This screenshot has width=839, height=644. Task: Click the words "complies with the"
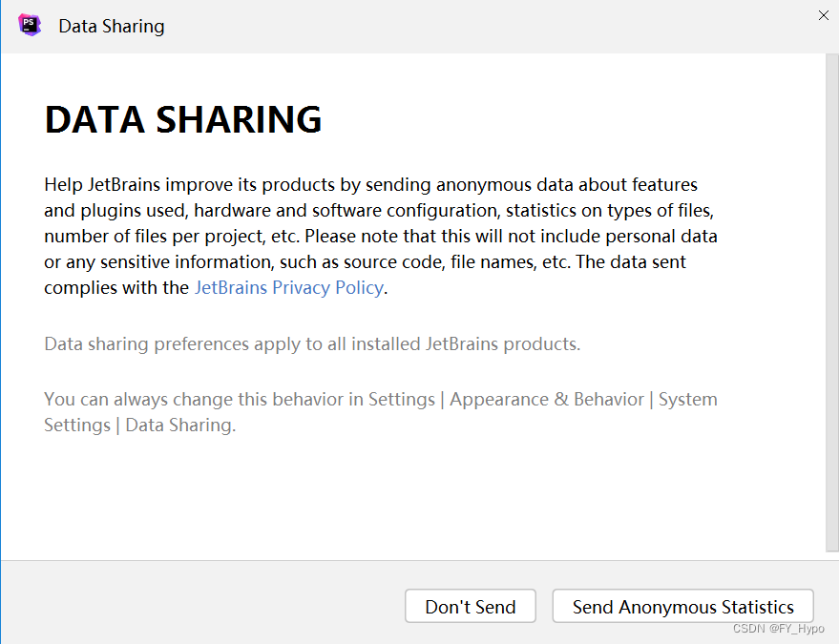[x=116, y=288]
